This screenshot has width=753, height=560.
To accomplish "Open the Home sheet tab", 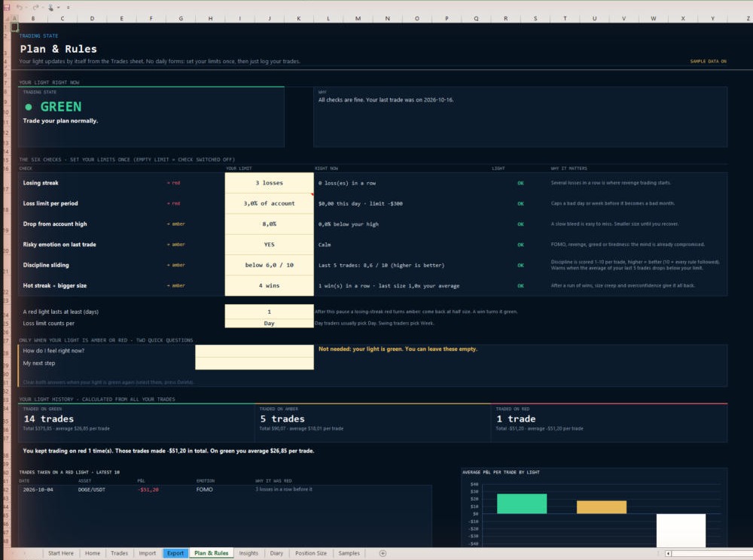I will tap(93, 553).
